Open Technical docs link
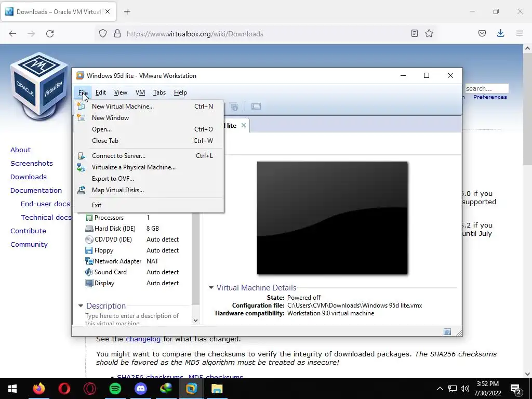532x399 pixels. (46, 218)
